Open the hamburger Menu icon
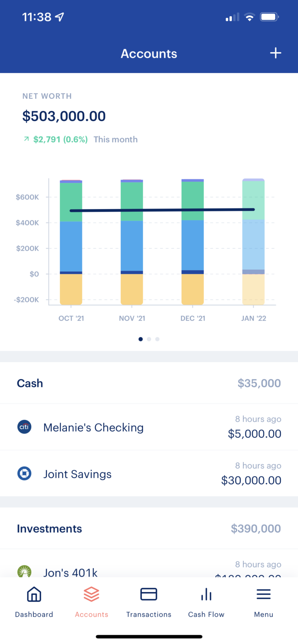The height and width of the screenshot is (644, 298). pyautogui.click(x=264, y=594)
